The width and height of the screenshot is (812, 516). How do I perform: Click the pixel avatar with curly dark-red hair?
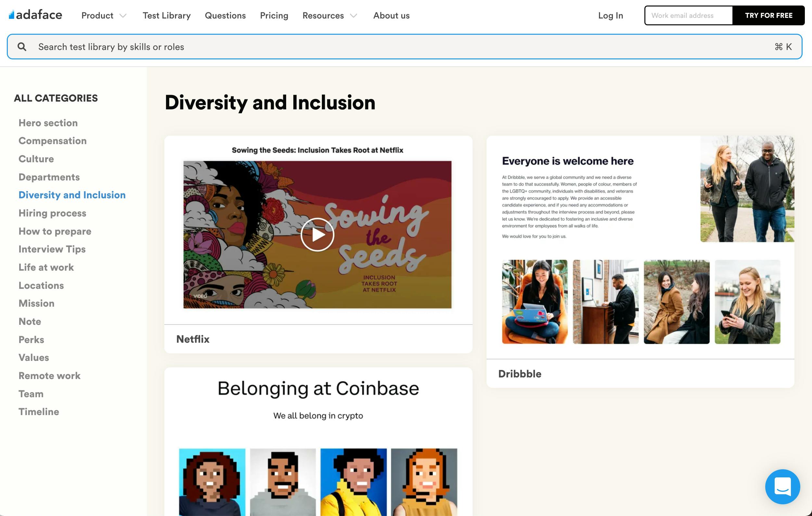212,482
